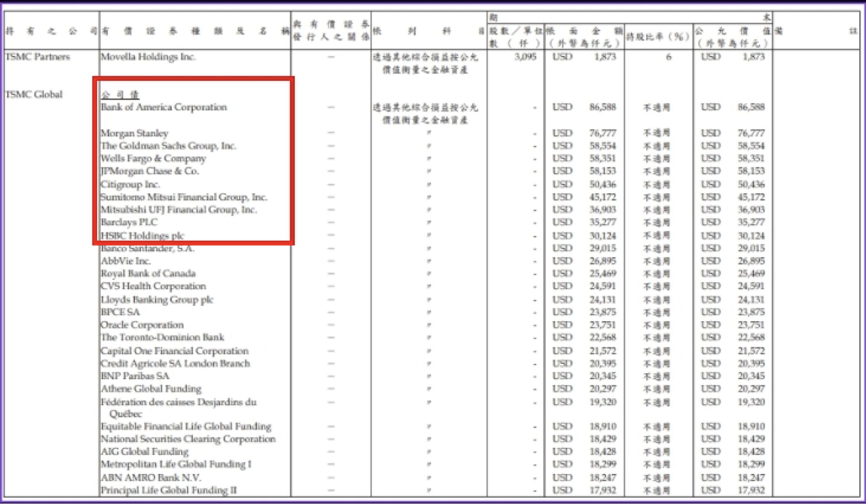
Task: Select the AbbVie Inc. row
Action: 124,261
